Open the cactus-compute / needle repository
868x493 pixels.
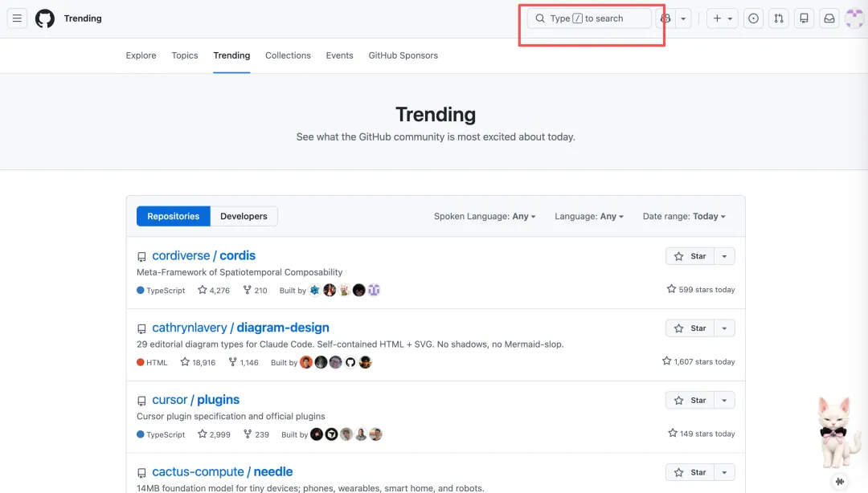click(x=222, y=471)
